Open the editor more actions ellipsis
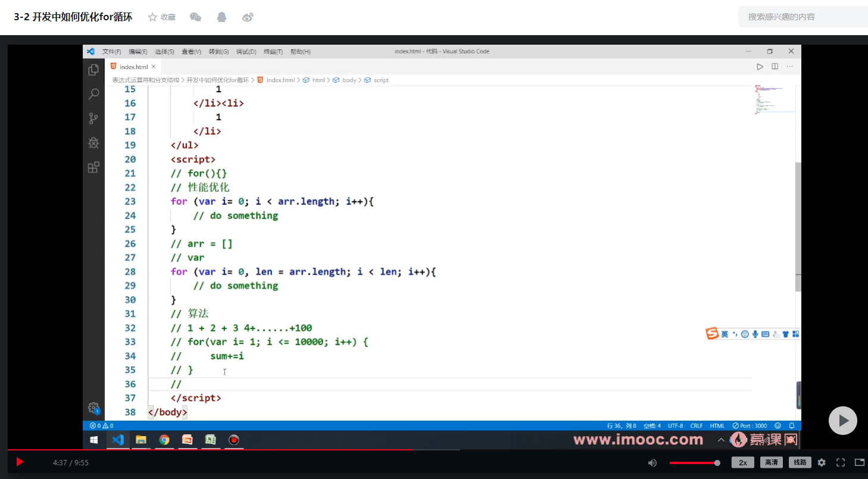 click(790, 67)
